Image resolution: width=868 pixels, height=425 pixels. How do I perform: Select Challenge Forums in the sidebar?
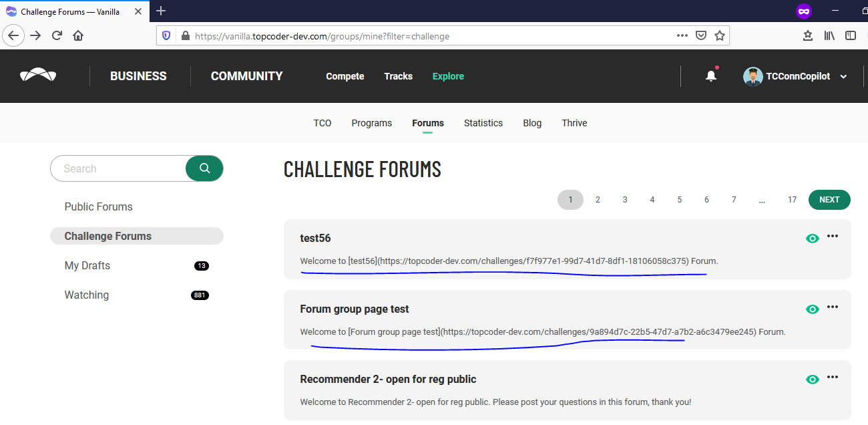pos(137,236)
